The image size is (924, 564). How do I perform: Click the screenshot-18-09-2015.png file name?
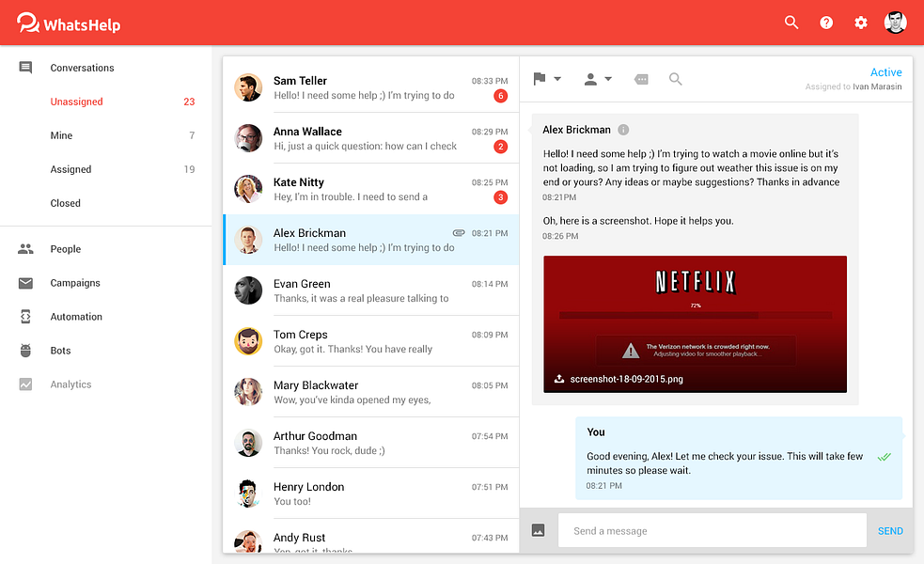click(x=626, y=379)
